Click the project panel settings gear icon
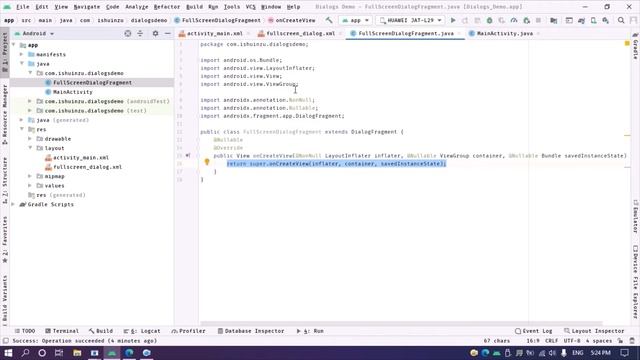The width and height of the screenshot is (640, 360). click(155, 33)
